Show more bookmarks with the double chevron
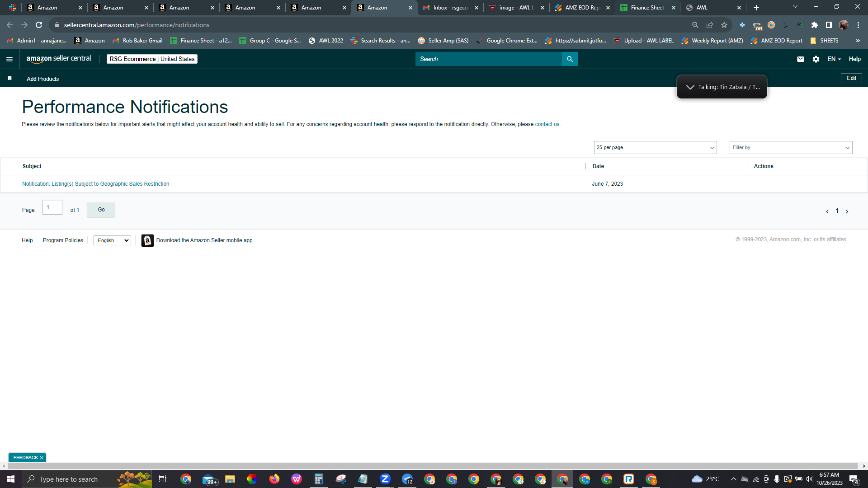The width and height of the screenshot is (868, 488). coord(858,41)
